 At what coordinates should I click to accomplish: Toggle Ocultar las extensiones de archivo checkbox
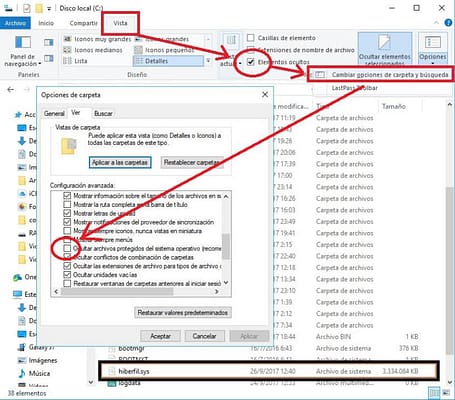coord(67,266)
